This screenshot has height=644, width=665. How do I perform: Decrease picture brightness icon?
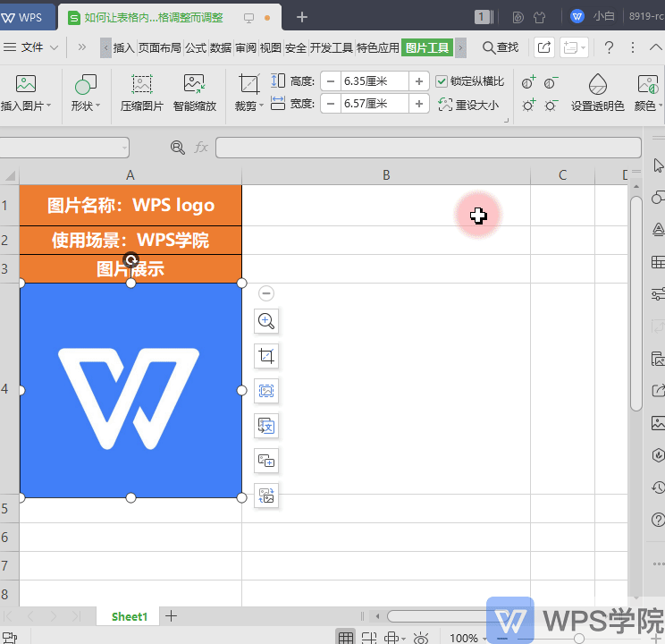pyautogui.click(x=551, y=105)
